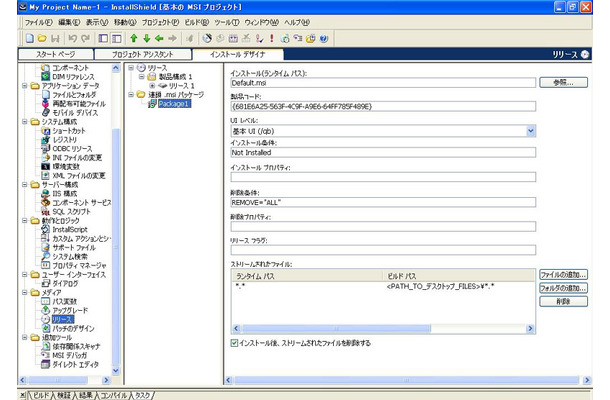The width and height of the screenshot is (610, 400).
Task: Collapse the 製品構成 1 node
Action: [x=142, y=77]
